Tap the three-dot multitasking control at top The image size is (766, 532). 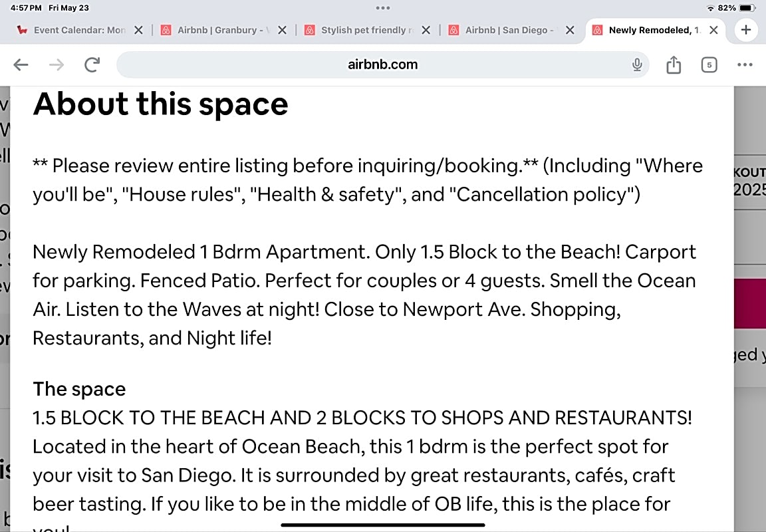point(383,8)
